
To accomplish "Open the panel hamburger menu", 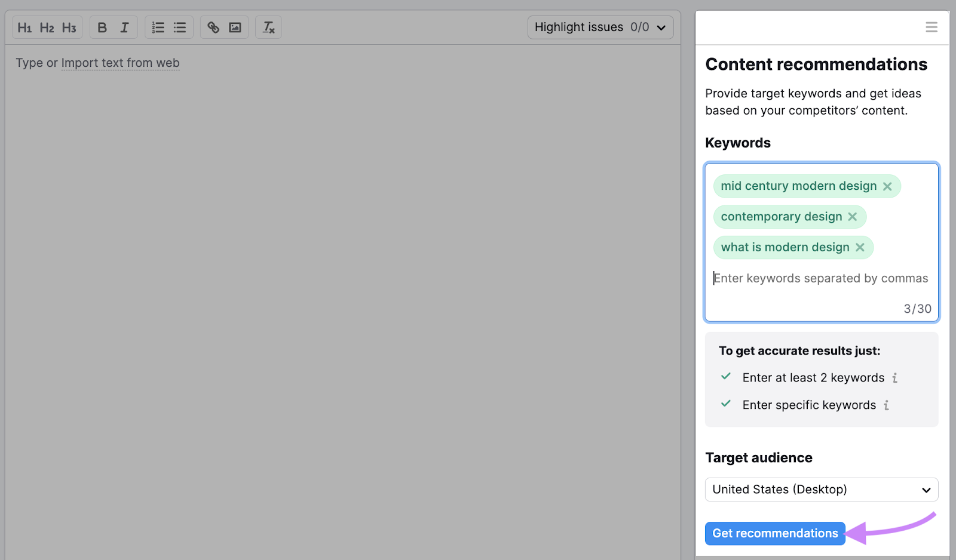I will point(931,27).
